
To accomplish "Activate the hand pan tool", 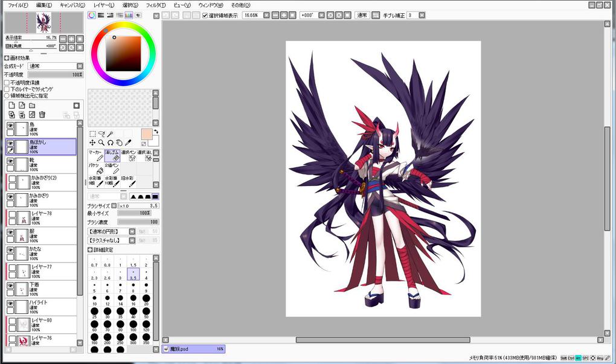I will [x=120, y=142].
